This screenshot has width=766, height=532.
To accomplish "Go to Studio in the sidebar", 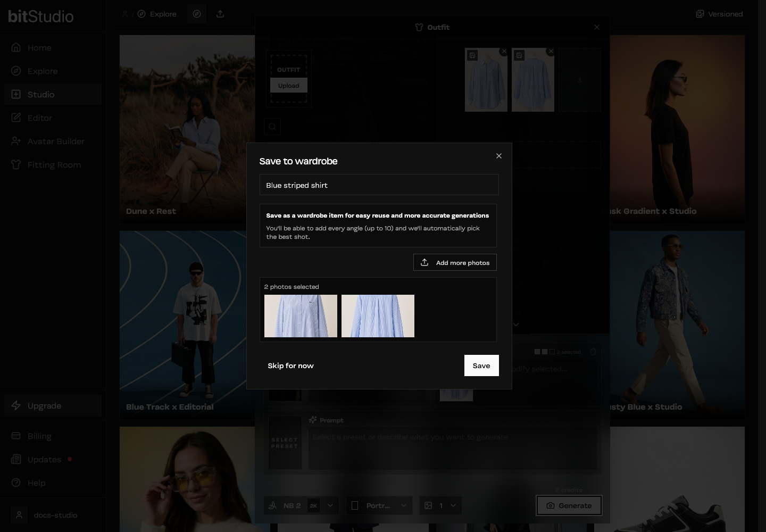I will (x=53, y=94).
